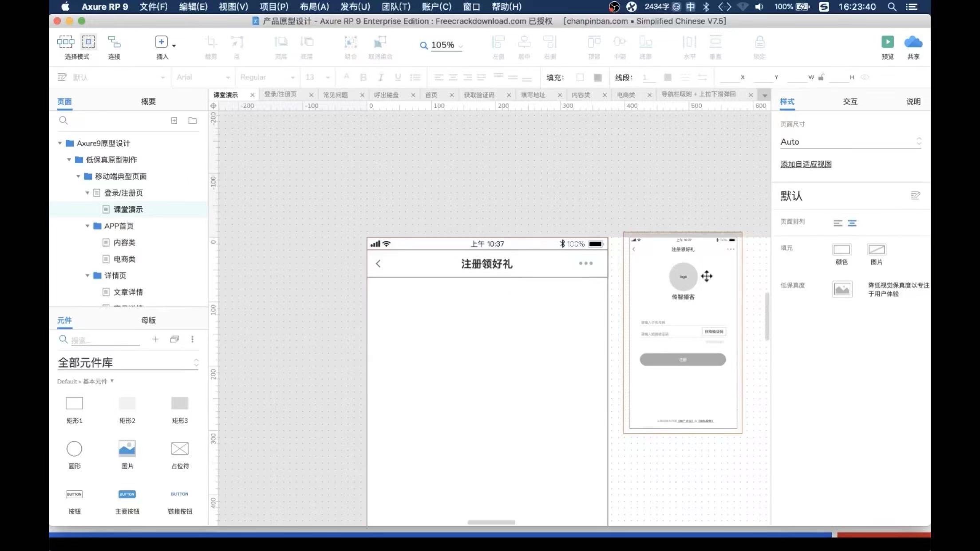Open the 电商类 page in the tree

[x=124, y=259]
